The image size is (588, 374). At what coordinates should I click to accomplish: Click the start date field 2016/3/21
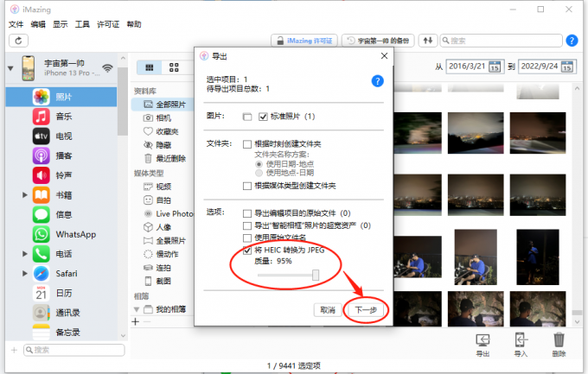[x=468, y=67]
